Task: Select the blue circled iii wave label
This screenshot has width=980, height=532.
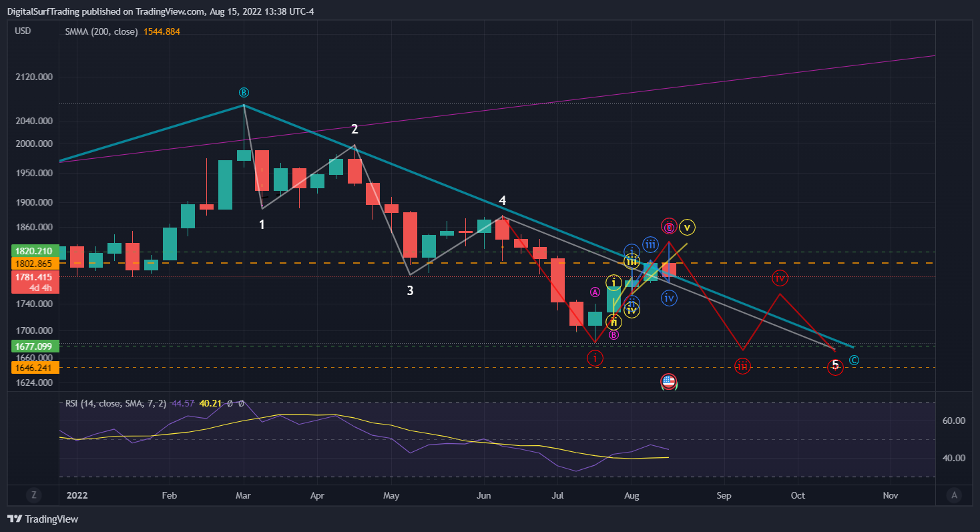Action: coord(650,244)
